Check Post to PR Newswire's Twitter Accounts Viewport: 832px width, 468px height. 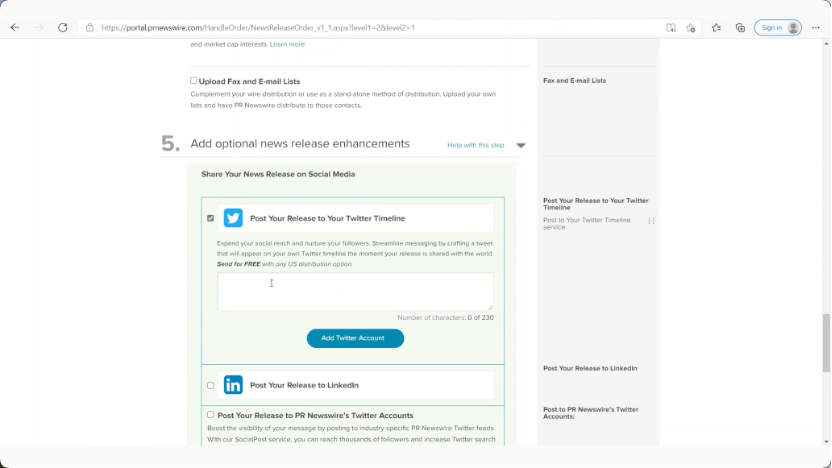coord(210,415)
